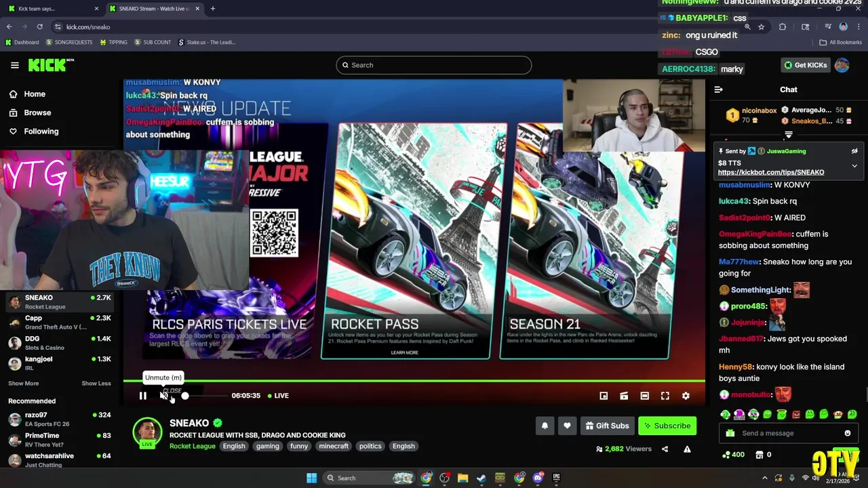Open the kickbot tips link
The image size is (868, 488).
(x=771, y=173)
